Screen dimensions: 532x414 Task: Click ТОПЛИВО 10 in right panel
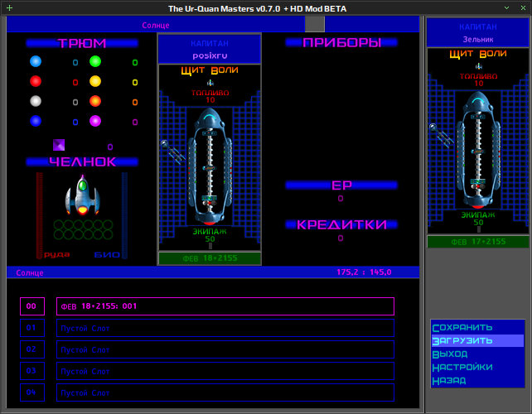click(x=479, y=79)
